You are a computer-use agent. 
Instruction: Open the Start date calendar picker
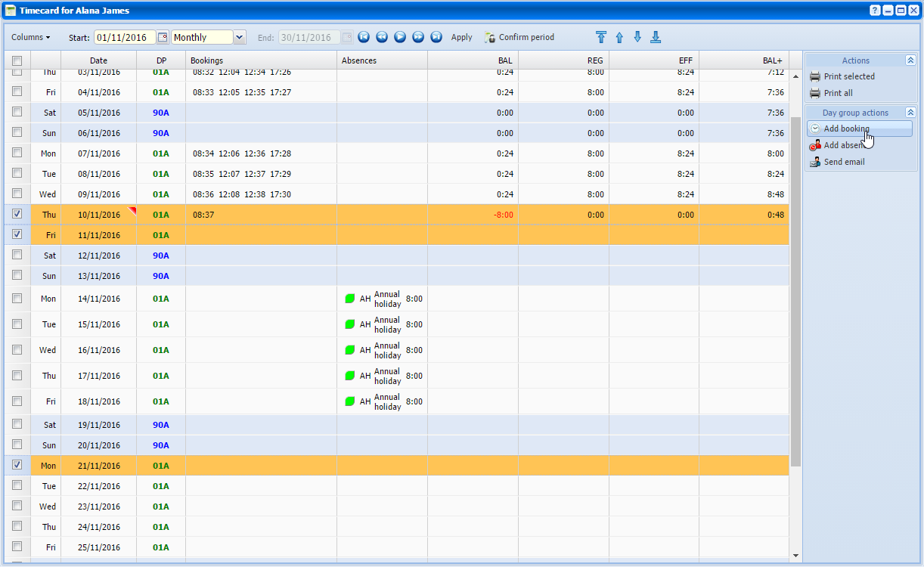pos(163,37)
